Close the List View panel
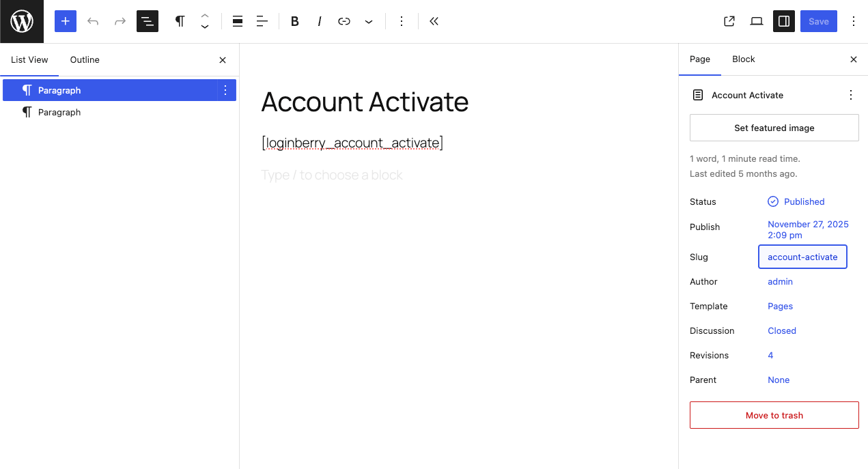868x469 pixels. pyautogui.click(x=223, y=60)
